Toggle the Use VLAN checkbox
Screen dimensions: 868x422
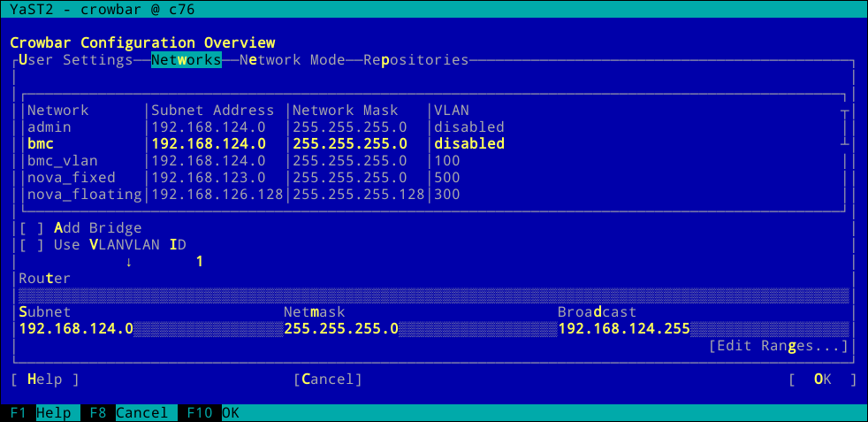click(32, 245)
